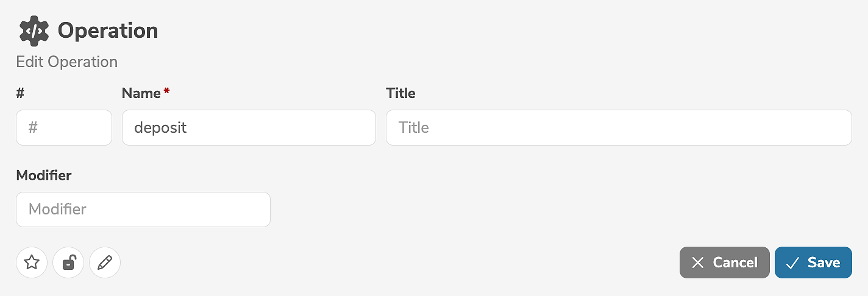Click the # field label
868x296 pixels.
tap(20, 93)
